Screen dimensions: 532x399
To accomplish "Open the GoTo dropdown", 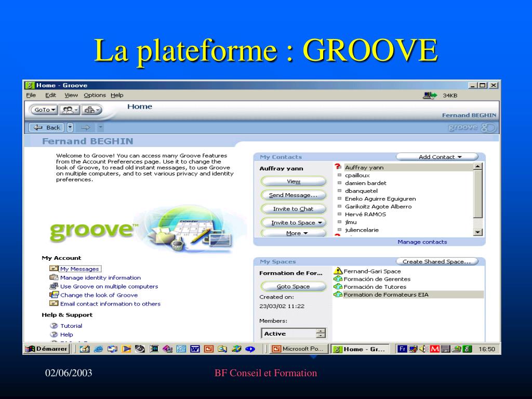I will [45, 110].
